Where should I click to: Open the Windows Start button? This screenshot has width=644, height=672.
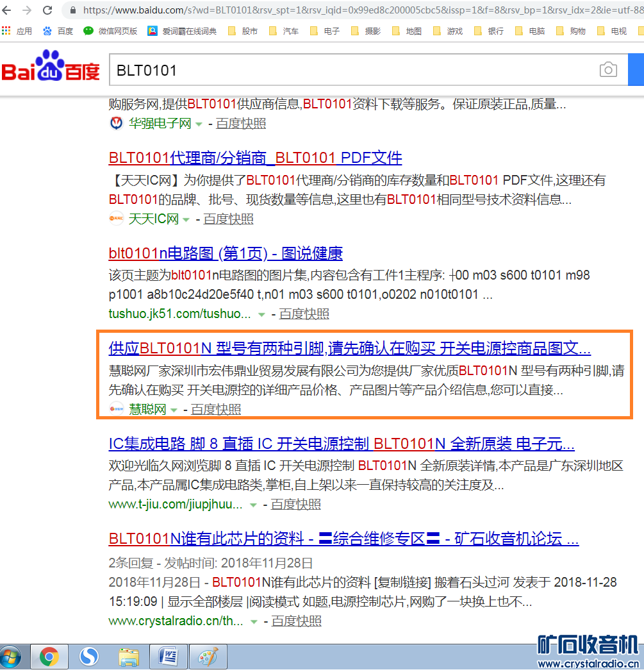click(11, 657)
